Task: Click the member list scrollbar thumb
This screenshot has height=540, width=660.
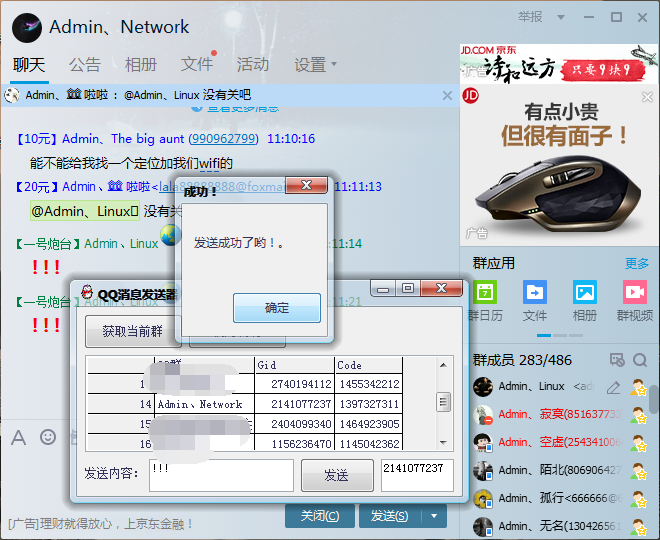Action: [x=654, y=400]
